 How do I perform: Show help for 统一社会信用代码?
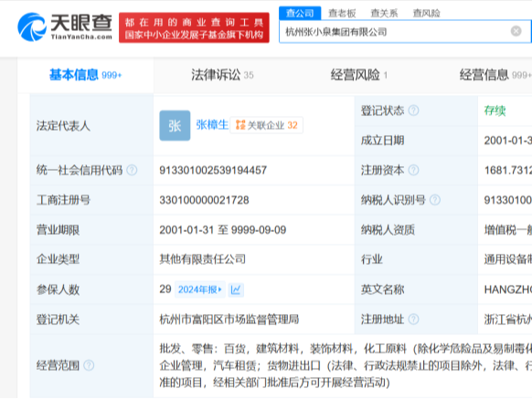(x=132, y=170)
